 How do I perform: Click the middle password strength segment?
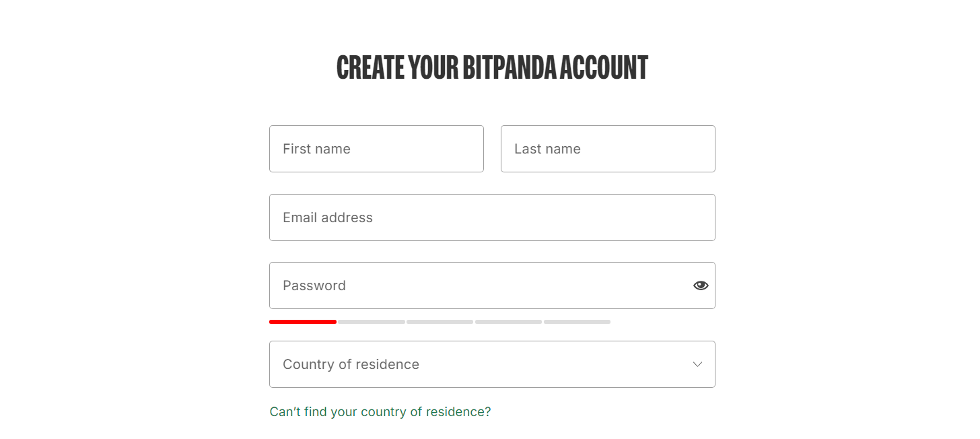point(440,322)
